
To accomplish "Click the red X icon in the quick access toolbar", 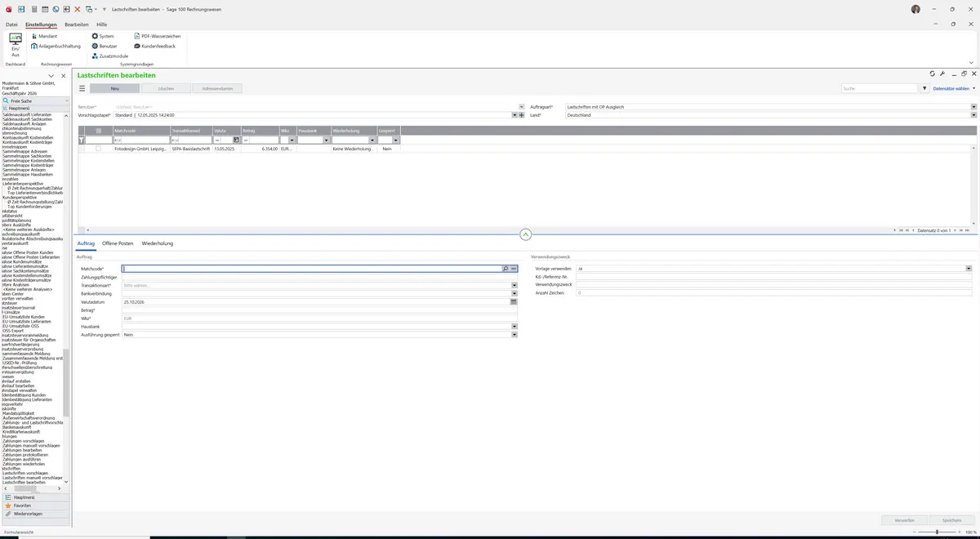I will tap(78, 8).
